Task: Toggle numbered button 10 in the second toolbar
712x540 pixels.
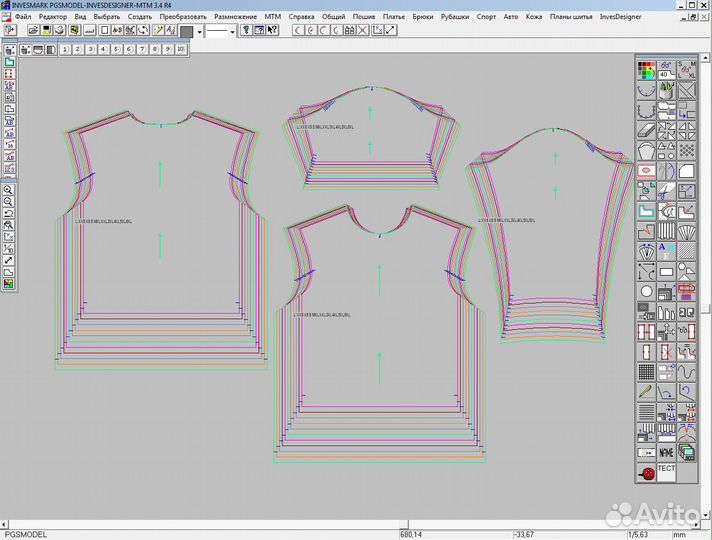Action: (181, 48)
